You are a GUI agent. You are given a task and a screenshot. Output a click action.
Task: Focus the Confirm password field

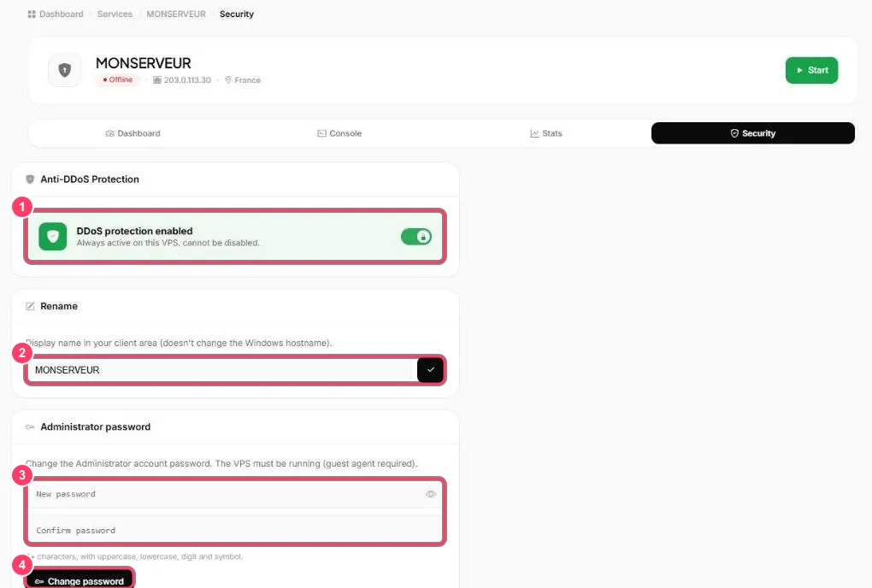(x=235, y=530)
